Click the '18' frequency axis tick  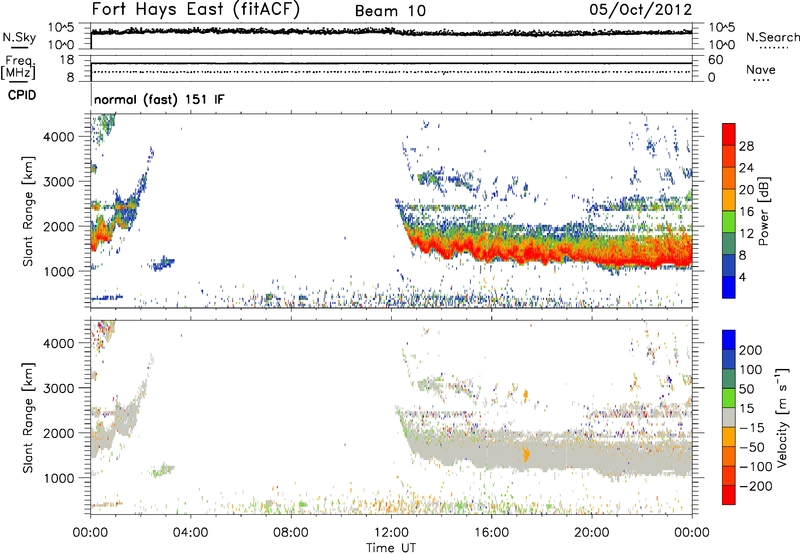(x=66, y=60)
